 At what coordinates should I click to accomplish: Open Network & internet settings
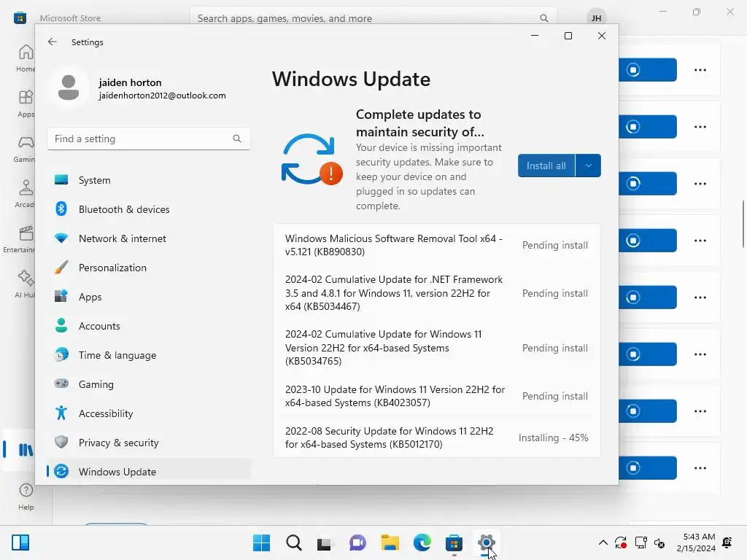149,238
